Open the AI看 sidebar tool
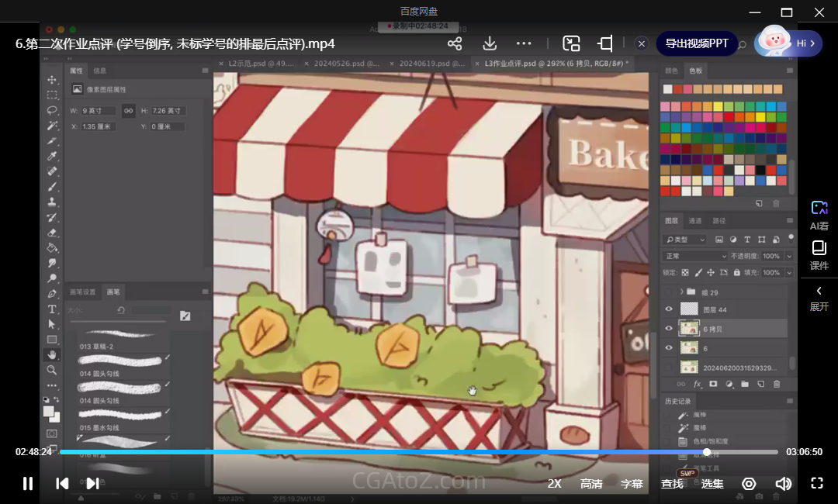This screenshot has width=838, height=504. (x=819, y=215)
